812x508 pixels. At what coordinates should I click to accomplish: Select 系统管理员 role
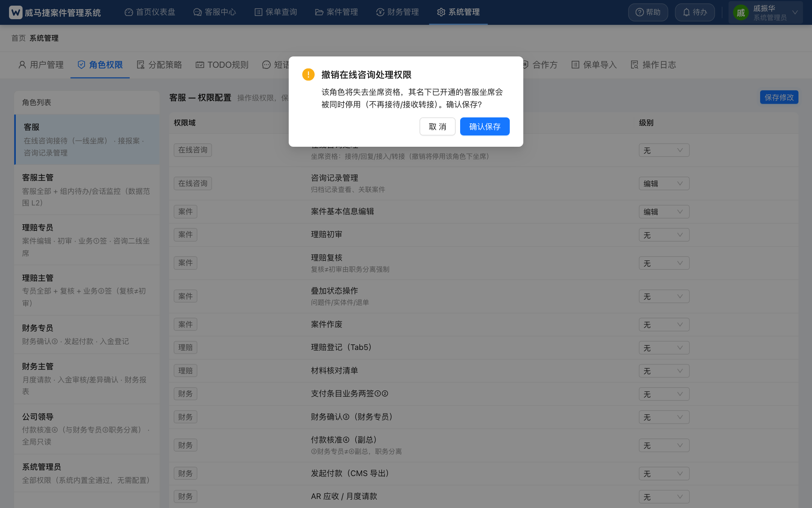point(87,473)
